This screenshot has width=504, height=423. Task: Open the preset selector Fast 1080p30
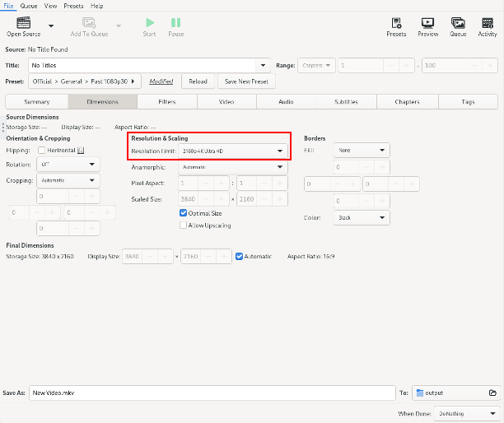pos(85,81)
